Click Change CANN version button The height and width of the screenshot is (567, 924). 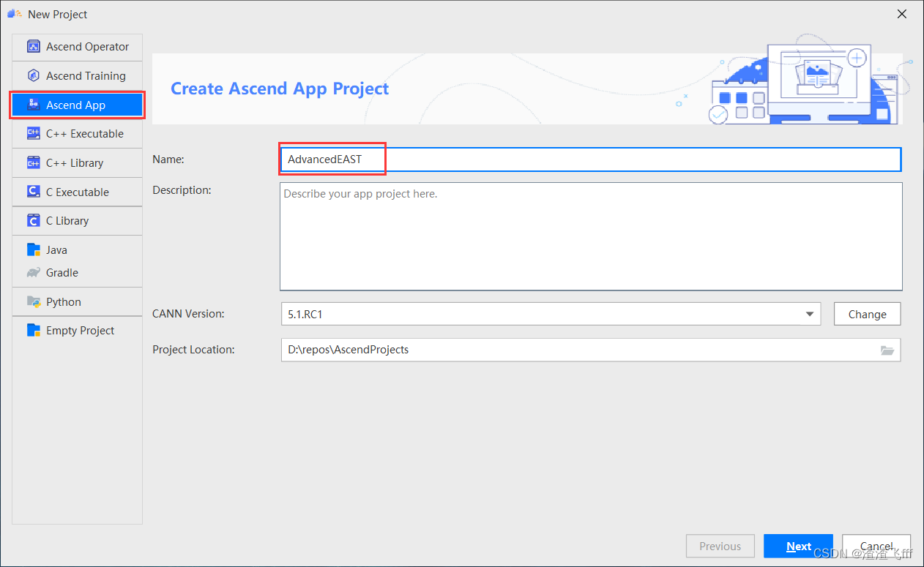(867, 315)
